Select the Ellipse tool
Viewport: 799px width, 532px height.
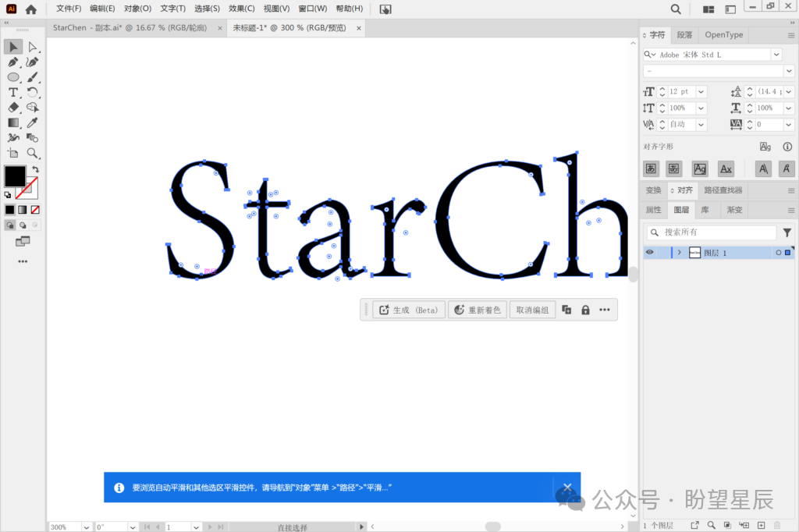[13, 77]
